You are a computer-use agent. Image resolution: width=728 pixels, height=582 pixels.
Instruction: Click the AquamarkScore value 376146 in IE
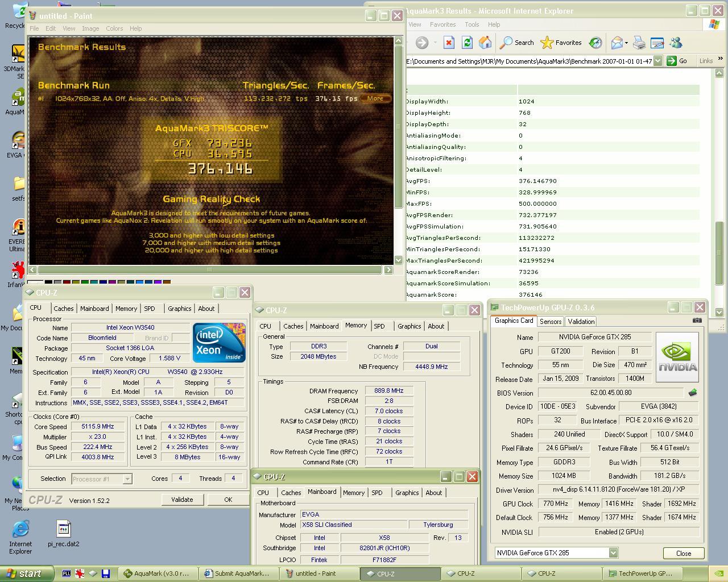(531, 294)
